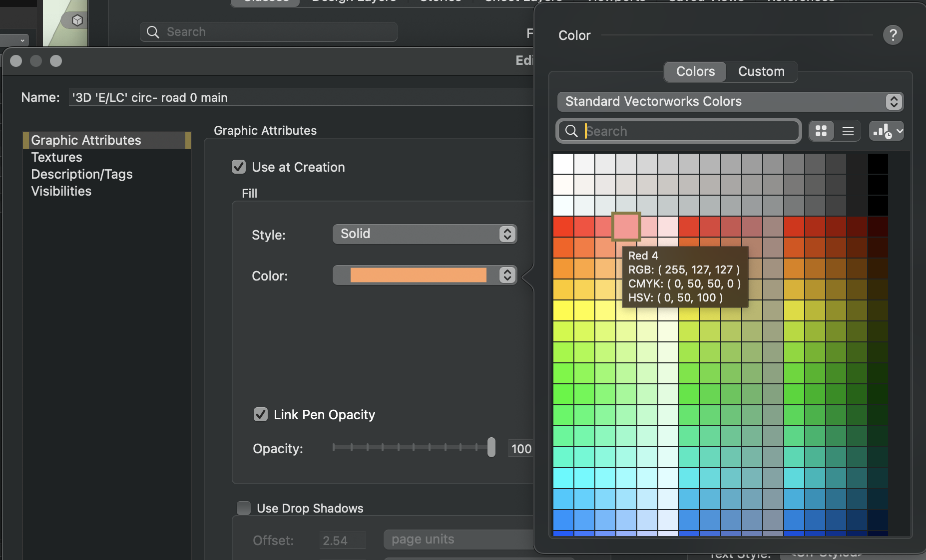
Task: Open the color sorting options menu
Action: (886, 131)
